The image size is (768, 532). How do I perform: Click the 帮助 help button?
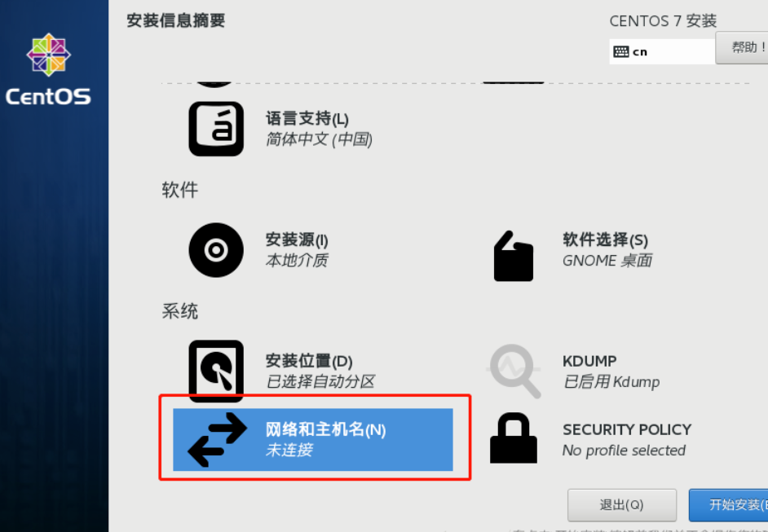742,47
